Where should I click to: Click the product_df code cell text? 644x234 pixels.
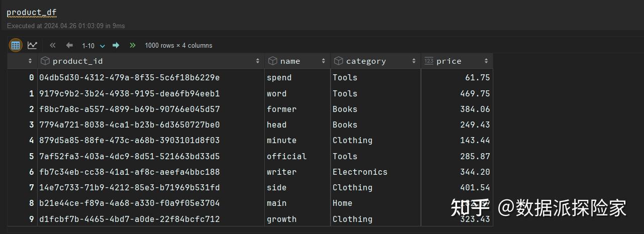[32, 12]
